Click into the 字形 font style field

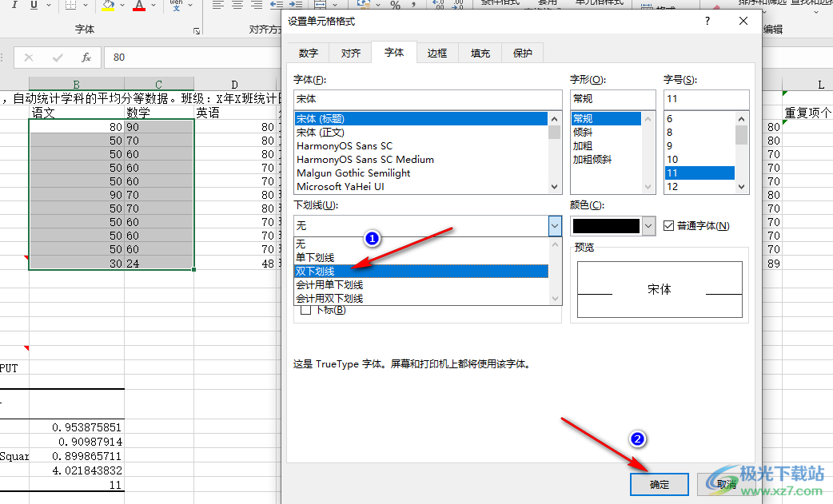pyautogui.click(x=612, y=99)
